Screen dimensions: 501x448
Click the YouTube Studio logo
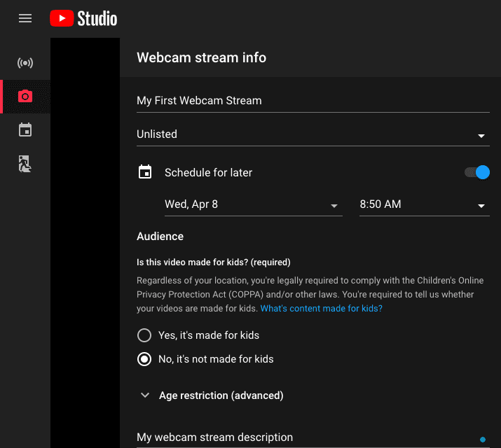83,18
